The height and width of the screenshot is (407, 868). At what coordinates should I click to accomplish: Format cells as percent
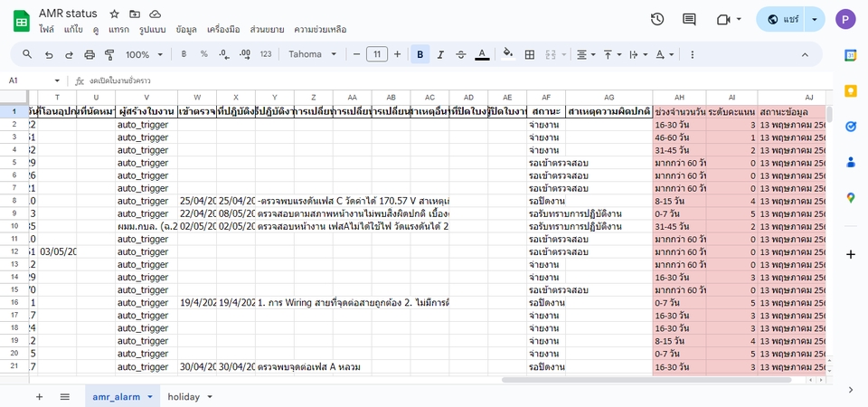point(203,54)
